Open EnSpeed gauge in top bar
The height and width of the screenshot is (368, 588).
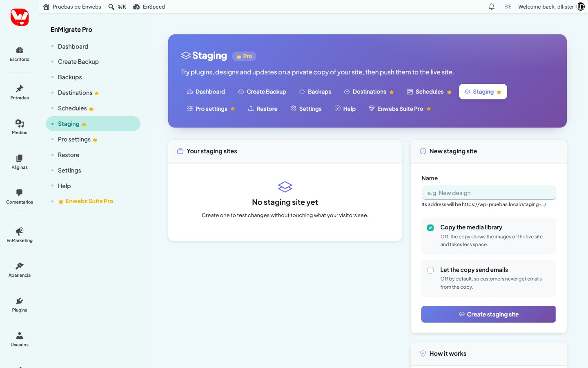click(x=149, y=7)
